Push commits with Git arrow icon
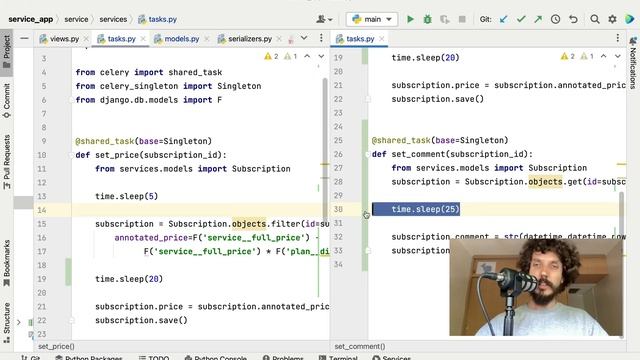This screenshot has height=360, width=640. click(x=538, y=19)
